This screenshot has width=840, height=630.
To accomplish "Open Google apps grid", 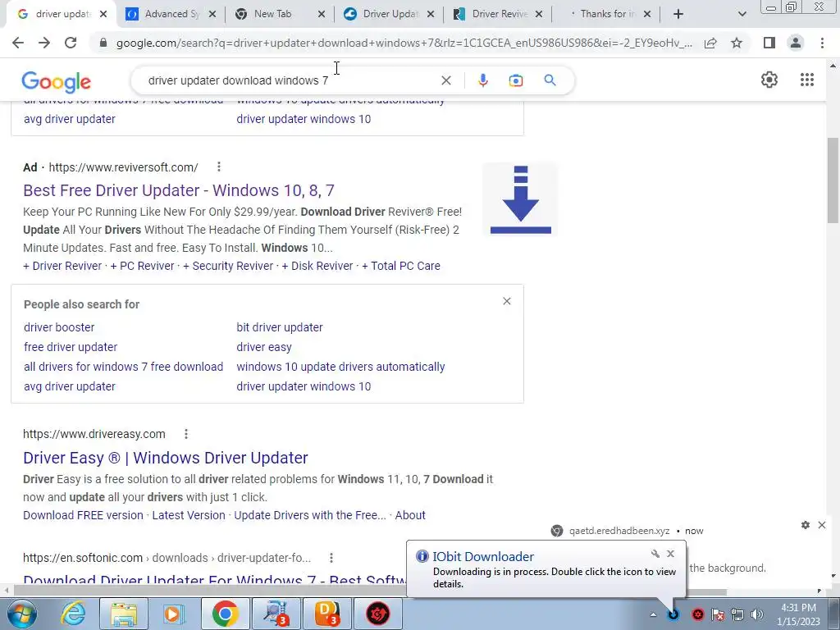I will pyautogui.click(x=807, y=80).
